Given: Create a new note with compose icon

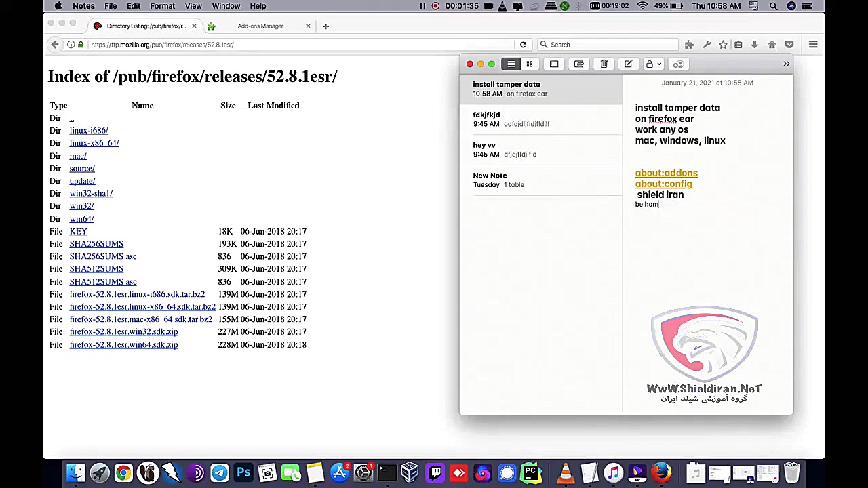Looking at the screenshot, I should [x=629, y=64].
